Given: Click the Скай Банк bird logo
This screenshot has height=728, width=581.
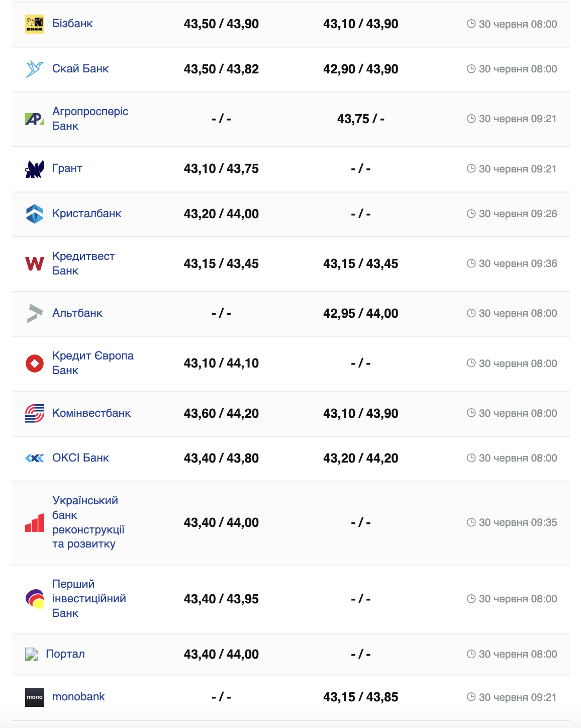Looking at the screenshot, I should click(35, 69).
